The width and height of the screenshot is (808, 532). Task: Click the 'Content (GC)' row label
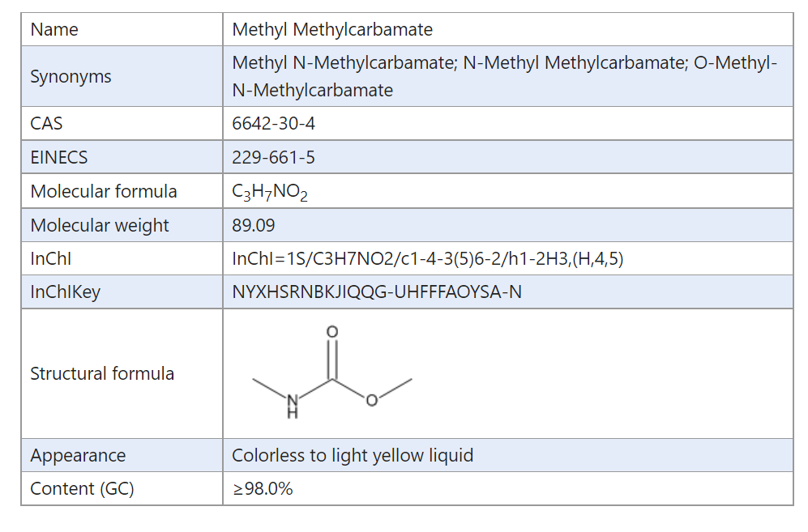[82, 488]
